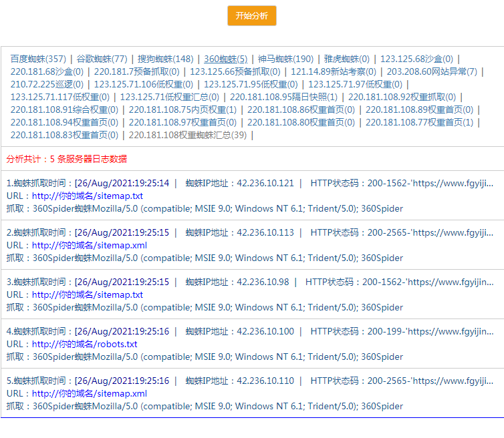Open the 百度蜘蛛(357) filter link
The height and width of the screenshot is (438, 504).
click(38, 59)
